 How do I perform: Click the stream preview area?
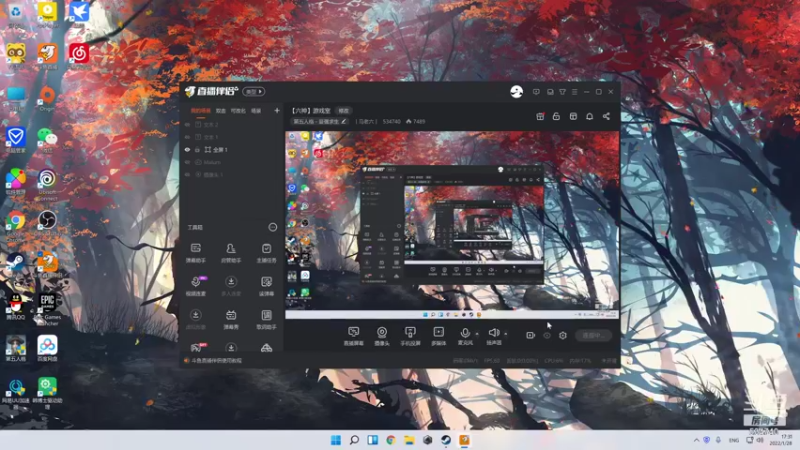pos(452,225)
